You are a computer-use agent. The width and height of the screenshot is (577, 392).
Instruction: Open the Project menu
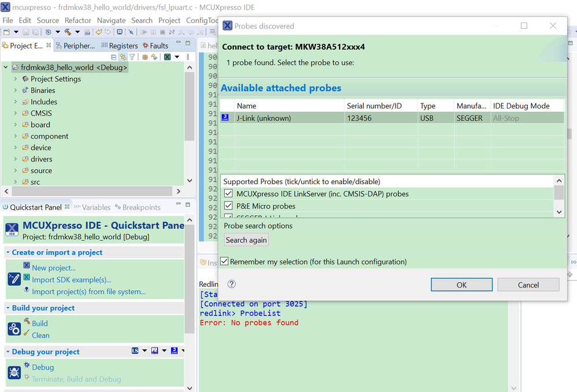pyautogui.click(x=169, y=20)
